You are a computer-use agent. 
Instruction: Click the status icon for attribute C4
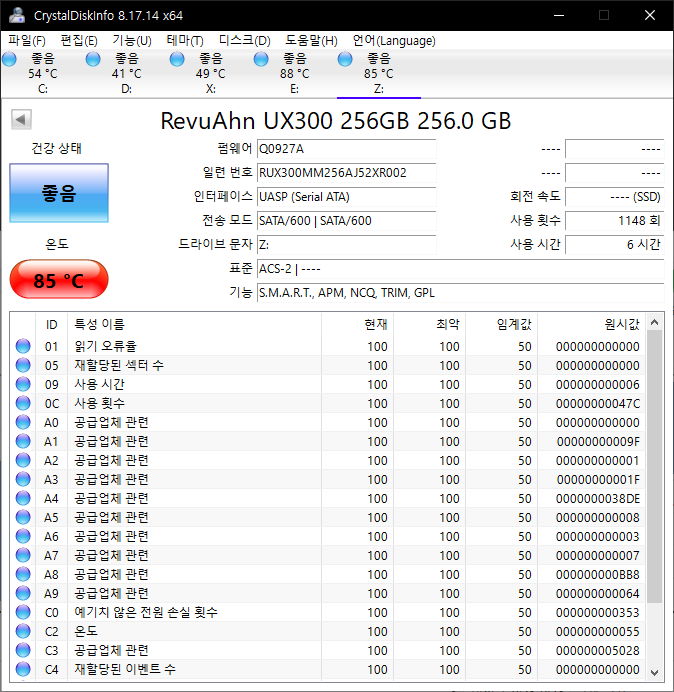tap(23, 669)
